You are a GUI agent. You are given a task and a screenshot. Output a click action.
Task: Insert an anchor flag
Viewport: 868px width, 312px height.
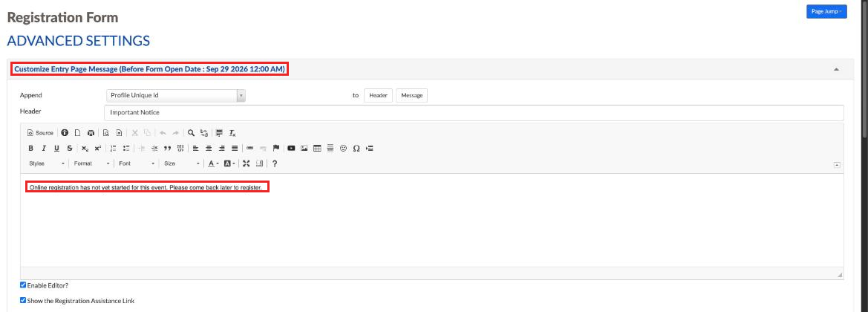pos(275,149)
